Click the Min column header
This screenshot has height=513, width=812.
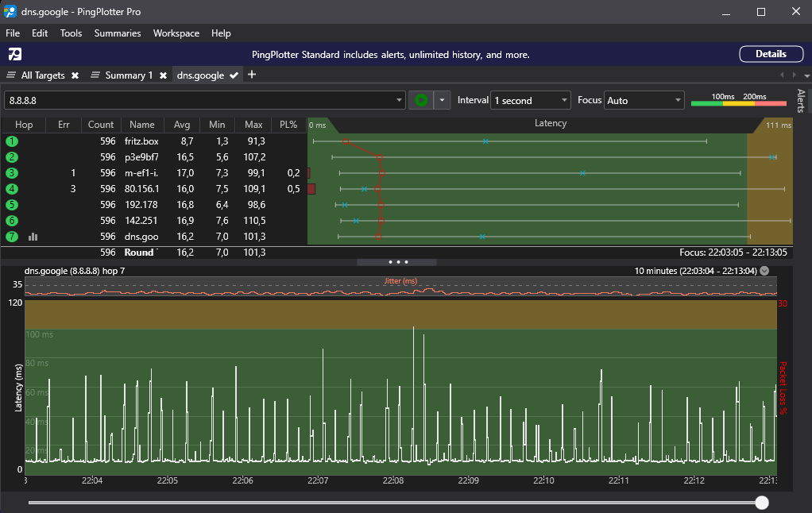[217, 125]
